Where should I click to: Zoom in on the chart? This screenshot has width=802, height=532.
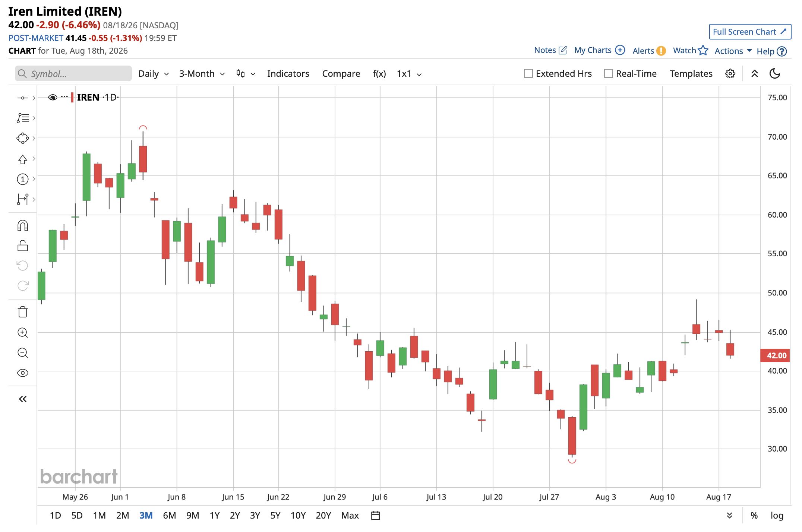point(23,333)
